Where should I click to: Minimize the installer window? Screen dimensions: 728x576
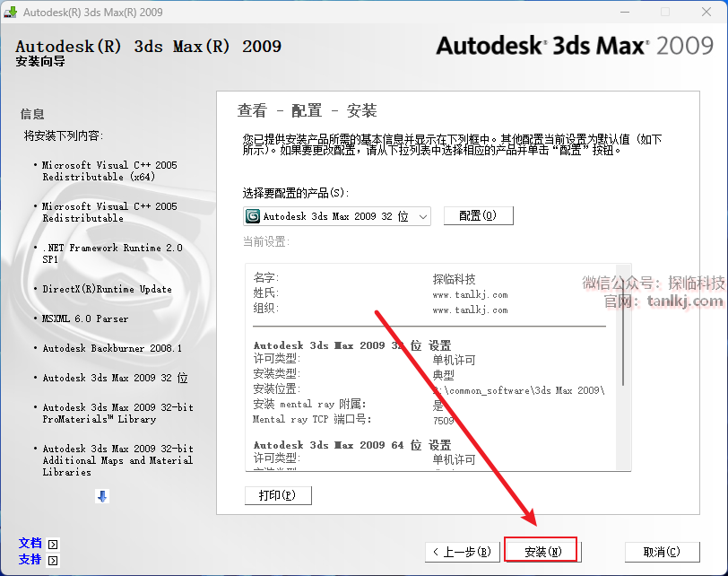[625, 12]
